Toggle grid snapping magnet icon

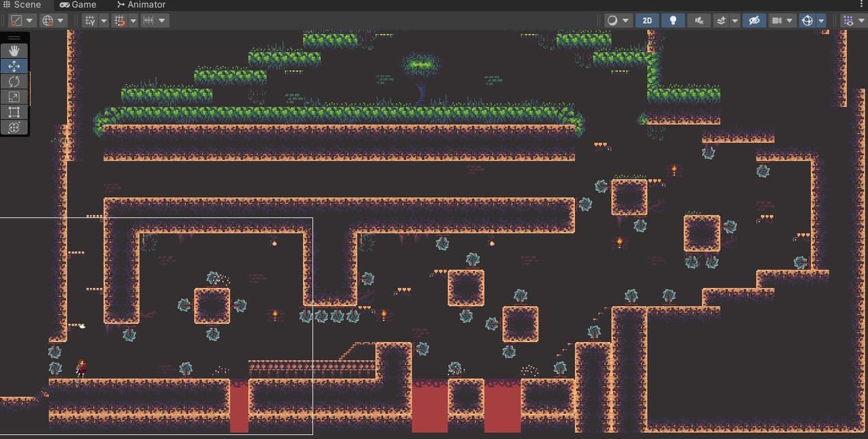[119, 20]
